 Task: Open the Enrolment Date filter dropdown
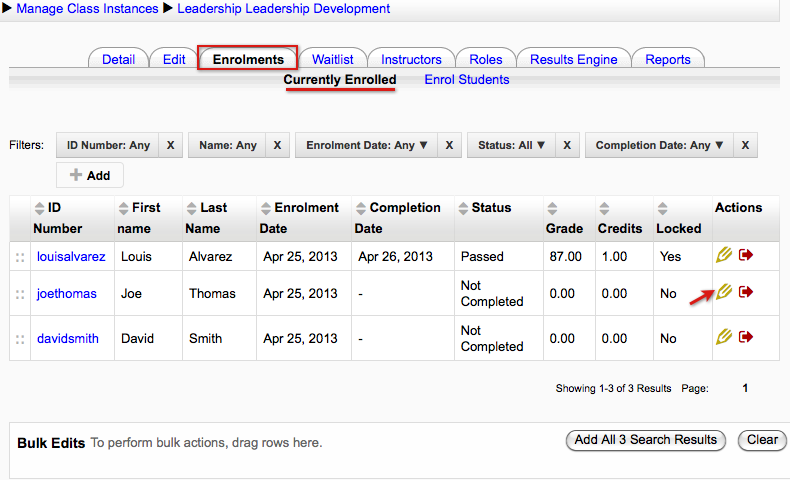tap(366, 145)
